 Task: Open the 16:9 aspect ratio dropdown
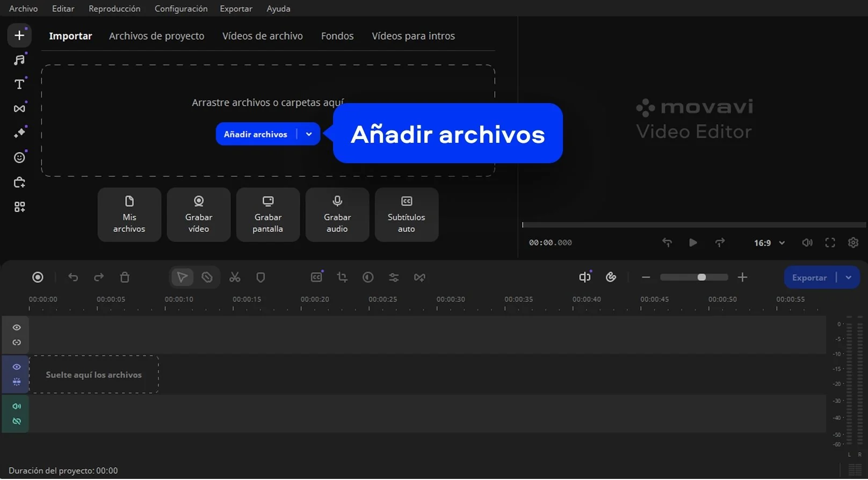pyautogui.click(x=769, y=243)
